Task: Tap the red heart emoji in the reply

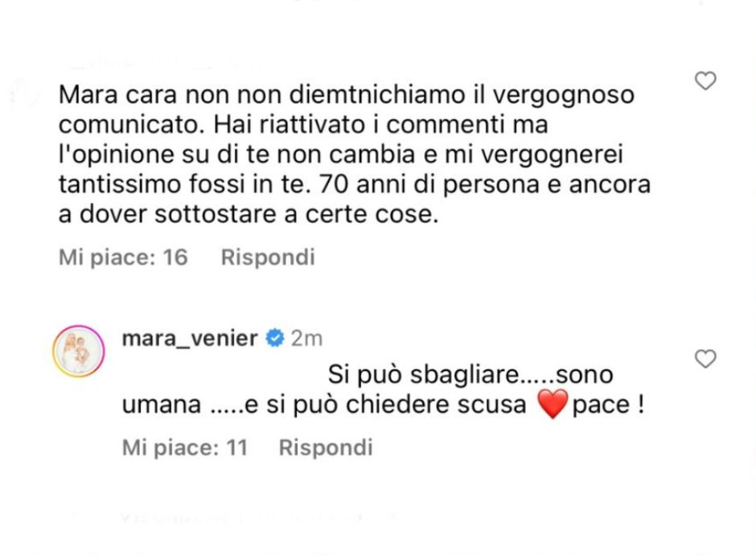Action: 553,404
